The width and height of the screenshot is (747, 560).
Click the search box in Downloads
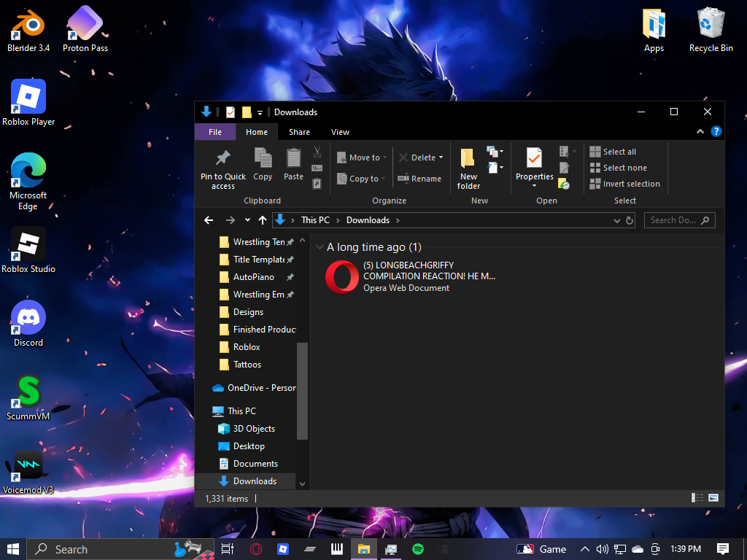click(673, 220)
